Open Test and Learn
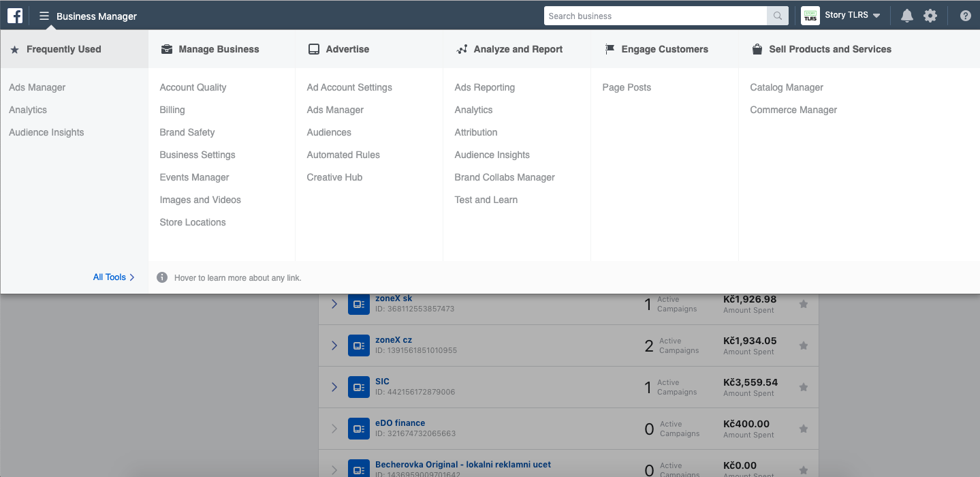 pyautogui.click(x=486, y=200)
